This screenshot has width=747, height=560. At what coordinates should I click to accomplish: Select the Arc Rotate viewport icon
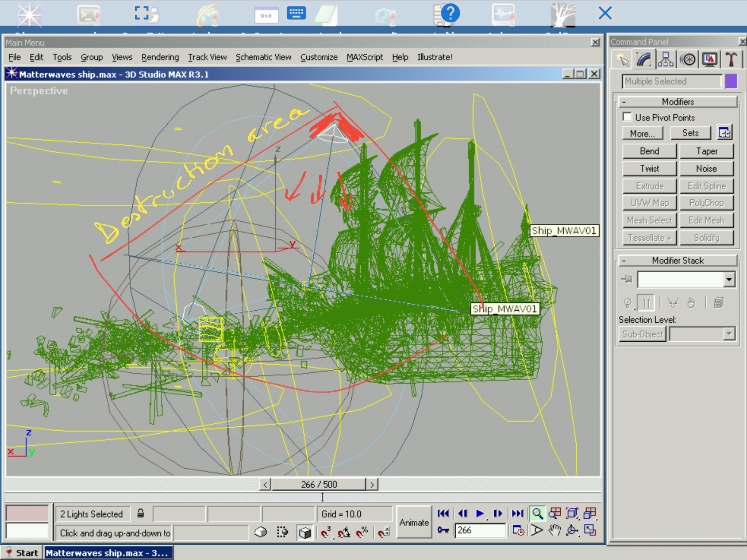pos(572,530)
